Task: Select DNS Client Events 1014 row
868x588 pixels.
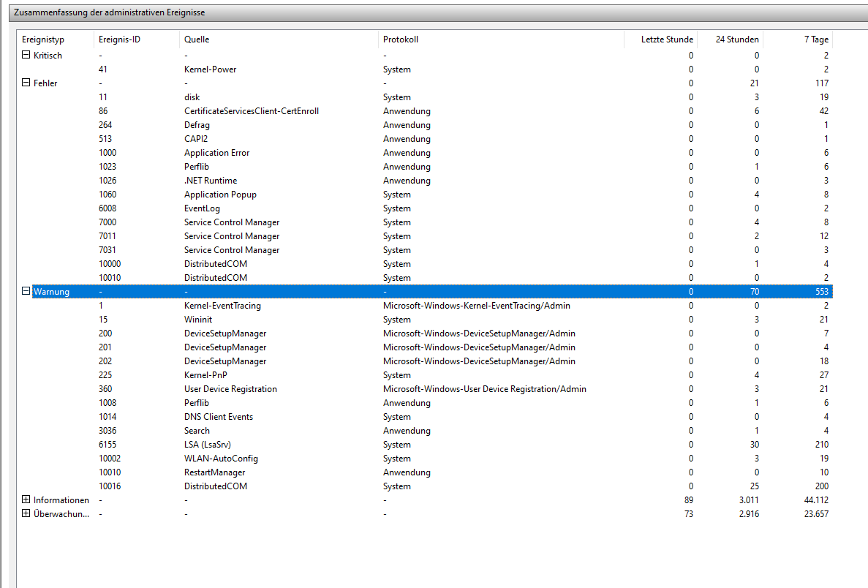Action: [x=425, y=416]
